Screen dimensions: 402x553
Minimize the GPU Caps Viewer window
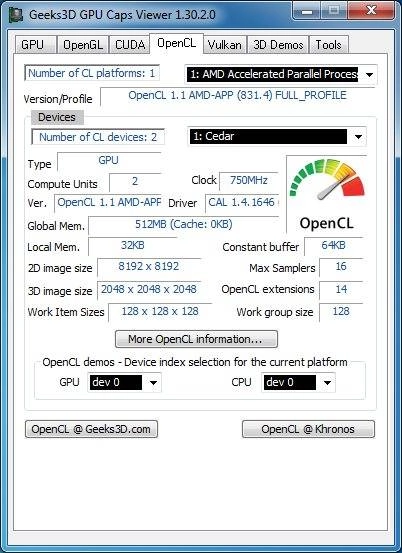pos(307,12)
